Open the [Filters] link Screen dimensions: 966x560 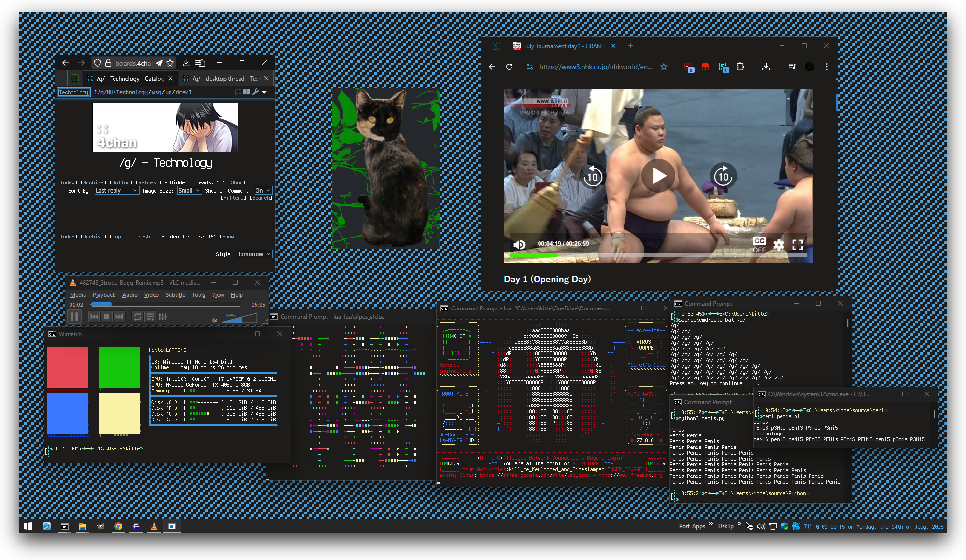pos(234,198)
